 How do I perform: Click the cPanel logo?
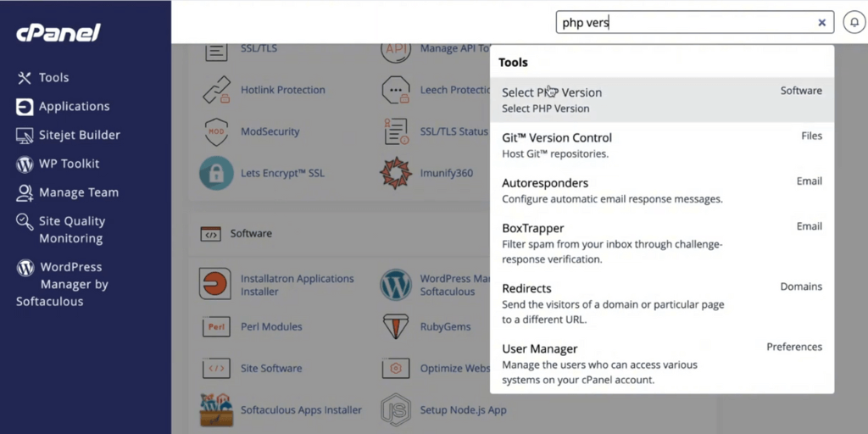[x=58, y=33]
